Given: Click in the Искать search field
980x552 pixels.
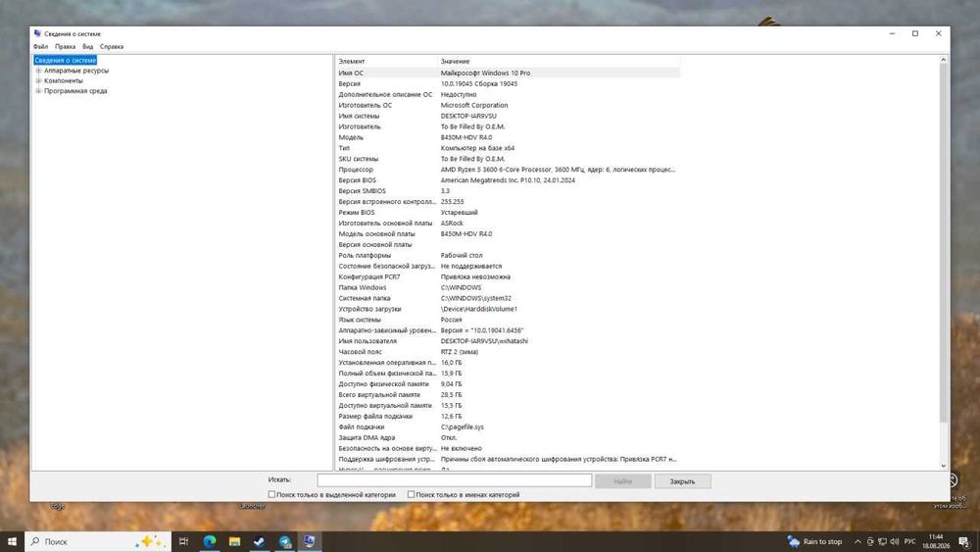Looking at the screenshot, I should coord(455,480).
